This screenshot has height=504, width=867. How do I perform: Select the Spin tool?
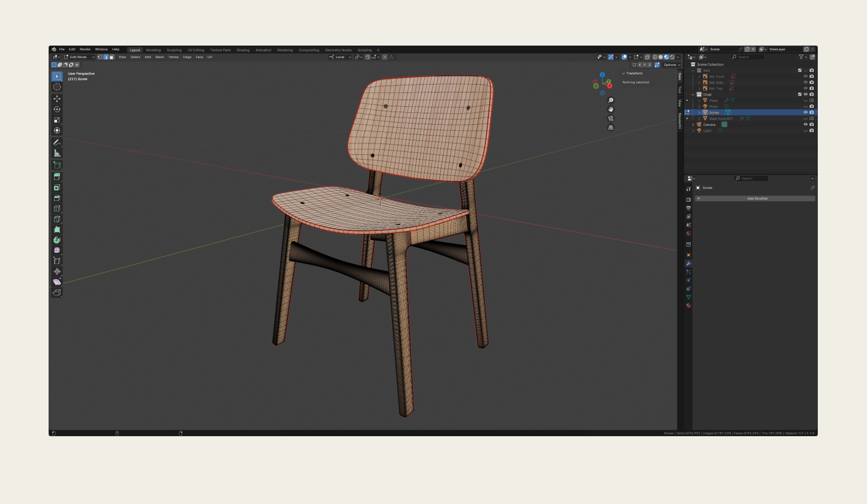[57, 240]
